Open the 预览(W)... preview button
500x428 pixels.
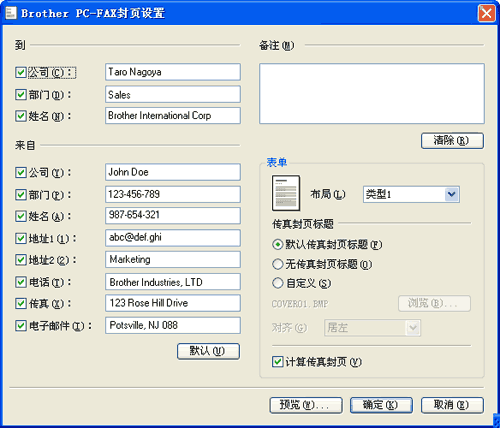coord(306,405)
